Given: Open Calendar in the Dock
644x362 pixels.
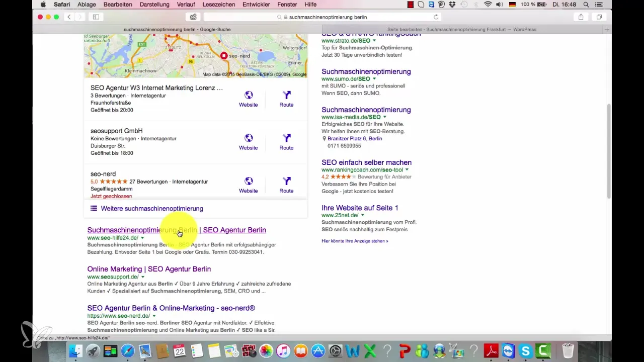Looking at the screenshot, I should click(x=180, y=350).
